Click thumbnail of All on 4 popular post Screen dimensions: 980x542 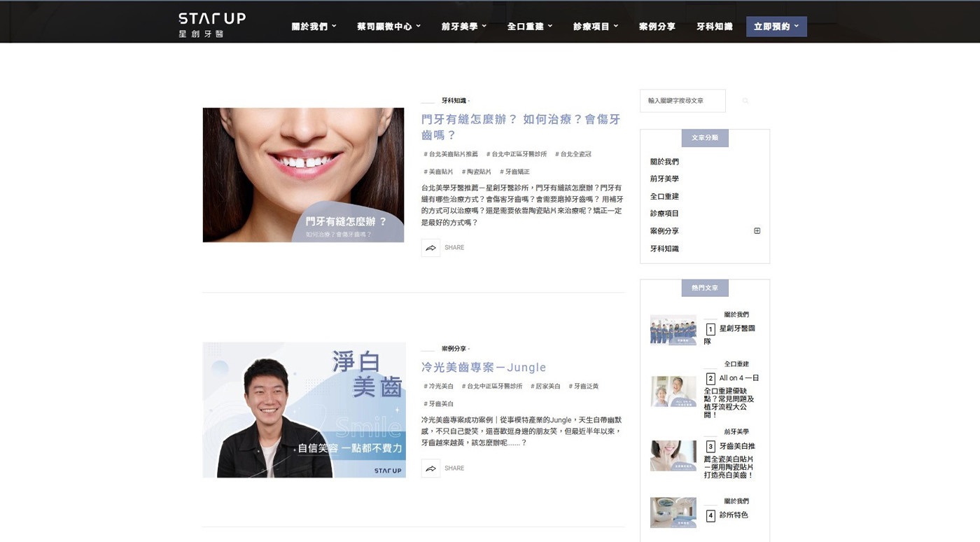pos(673,391)
